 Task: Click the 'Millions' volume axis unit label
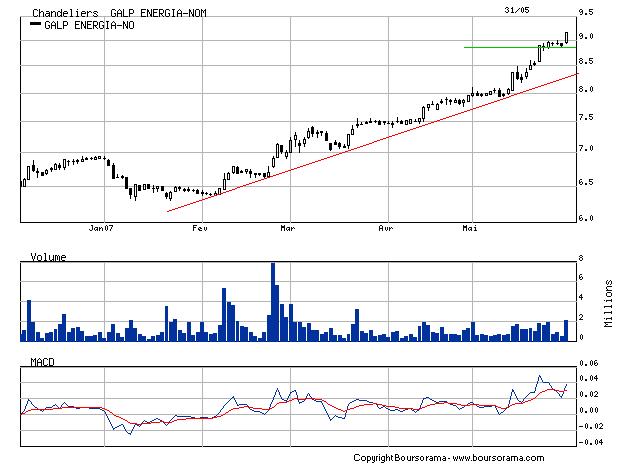click(609, 303)
